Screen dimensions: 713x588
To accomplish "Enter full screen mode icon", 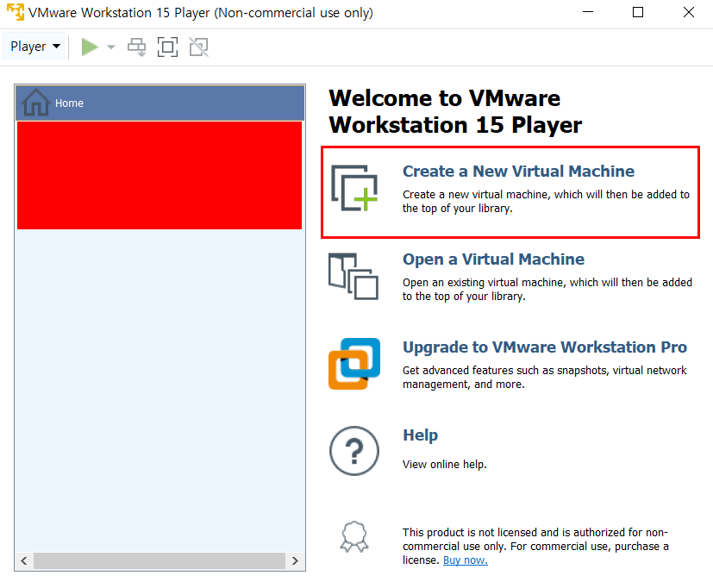I will 167,47.
